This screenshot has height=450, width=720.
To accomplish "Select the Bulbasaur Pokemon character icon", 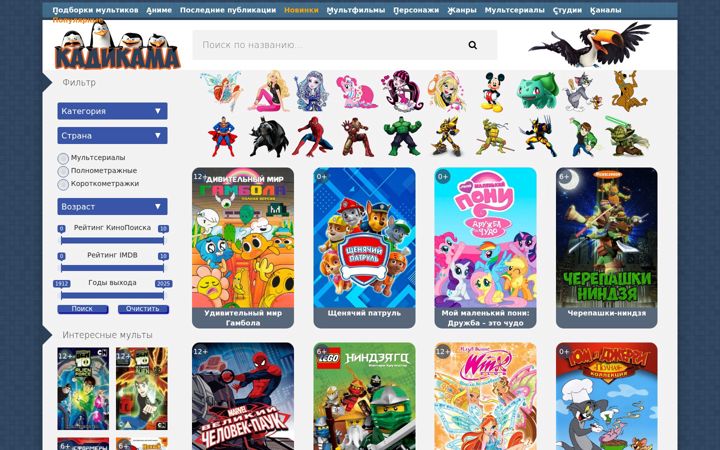I will pos(538,91).
